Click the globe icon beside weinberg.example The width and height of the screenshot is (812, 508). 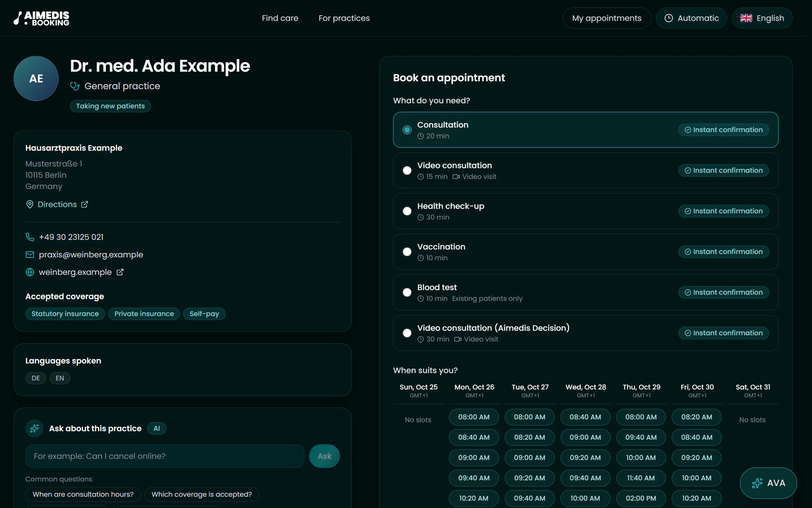pos(30,272)
